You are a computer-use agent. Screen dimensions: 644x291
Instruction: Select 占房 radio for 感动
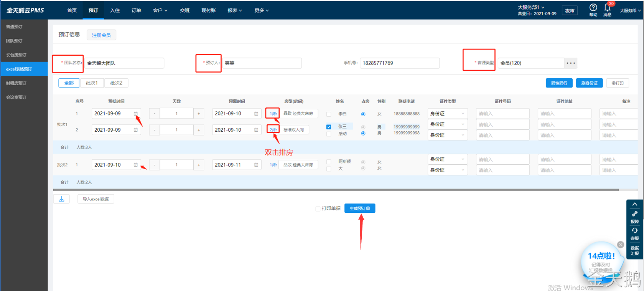click(x=363, y=134)
